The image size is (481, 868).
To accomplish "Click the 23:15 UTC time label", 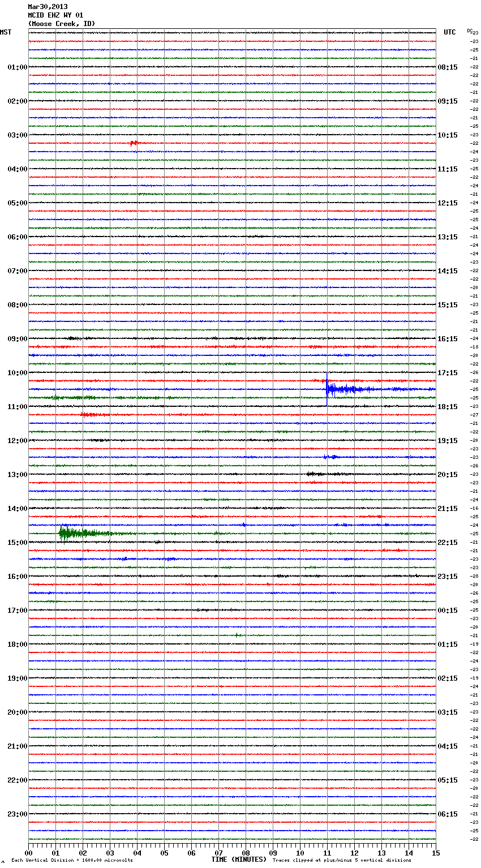I will [x=448, y=577].
